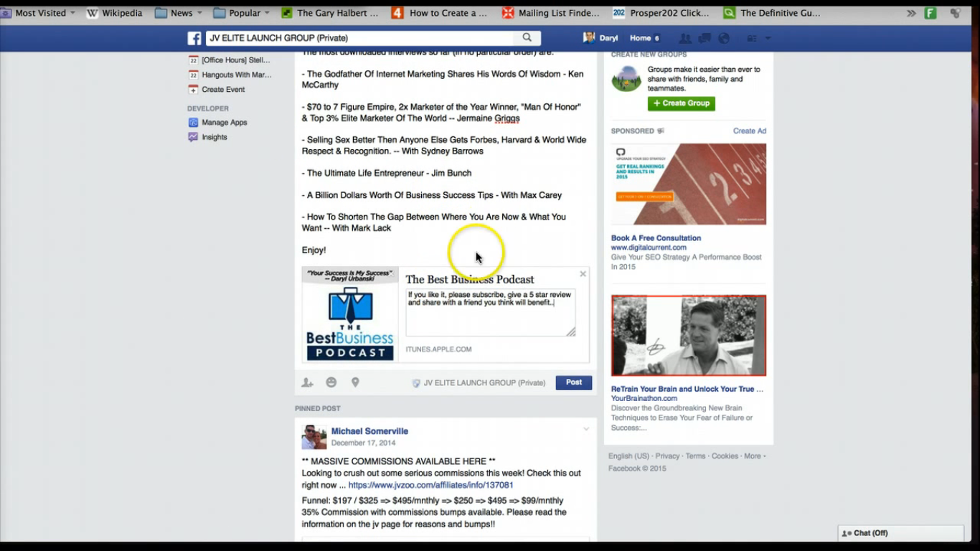The width and height of the screenshot is (980, 551).
Task: Click the Privacy footer link
Action: point(667,456)
